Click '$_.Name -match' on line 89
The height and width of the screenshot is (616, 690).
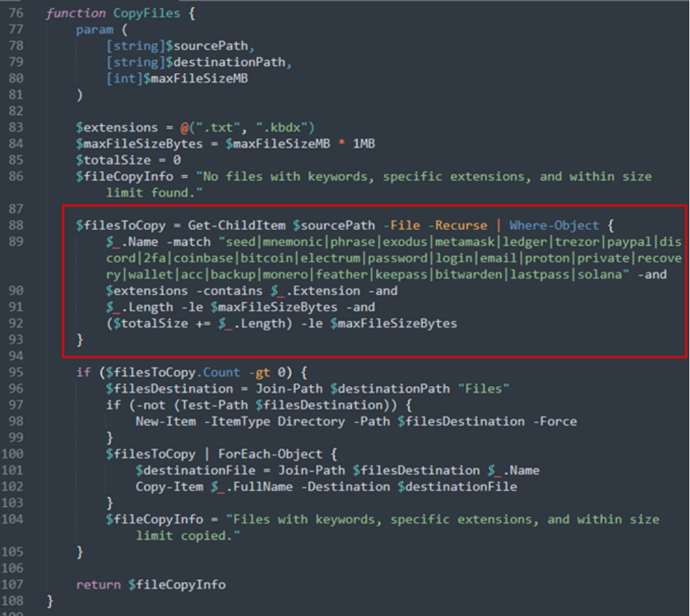[158, 242]
